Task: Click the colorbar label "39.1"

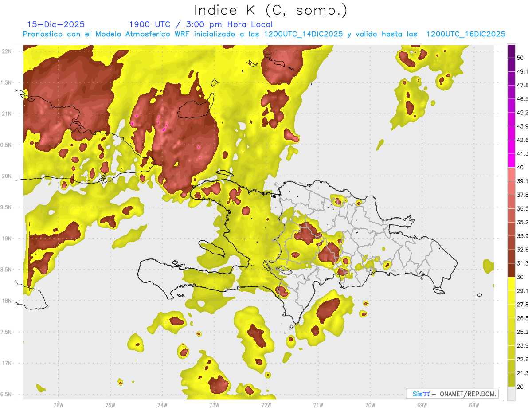Action: tap(523, 181)
